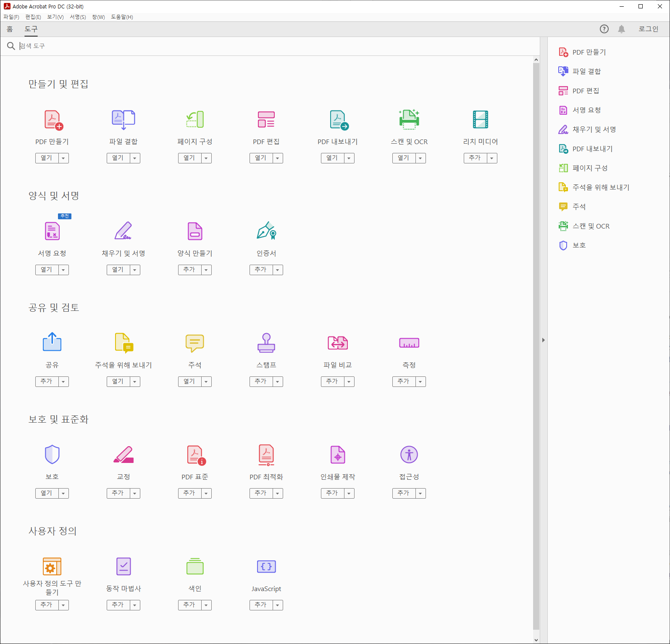Click the 서명 요청 tool icon in the main grid
Screen dimensions: 670x644
pos(52,231)
